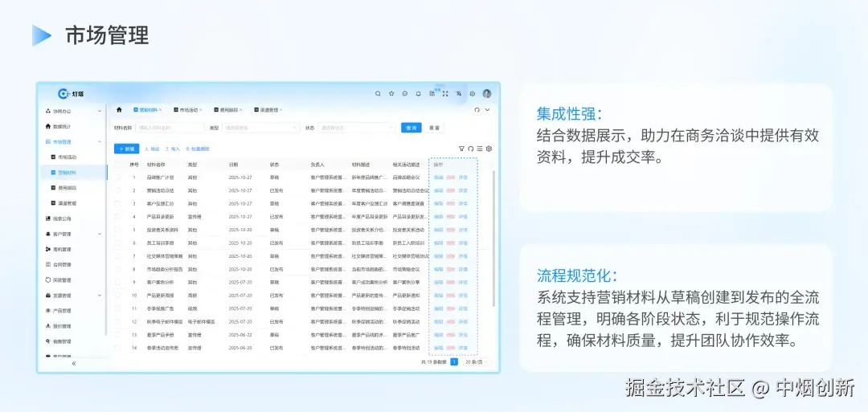Click the user avatar in header
Image resolution: width=868 pixels, height=412 pixels.
tap(486, 93)
